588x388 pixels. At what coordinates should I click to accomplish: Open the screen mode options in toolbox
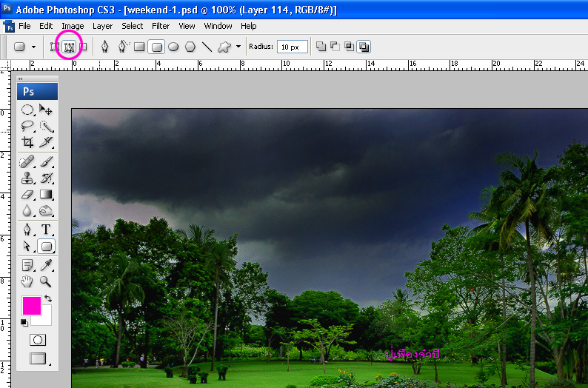click(37, 358)
